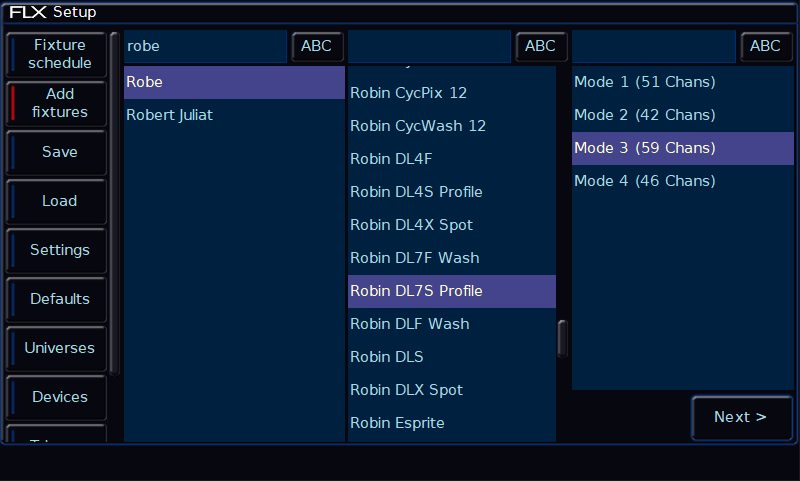Select Mode 3 (59 Chans)
800x481 pixels.
683,148
